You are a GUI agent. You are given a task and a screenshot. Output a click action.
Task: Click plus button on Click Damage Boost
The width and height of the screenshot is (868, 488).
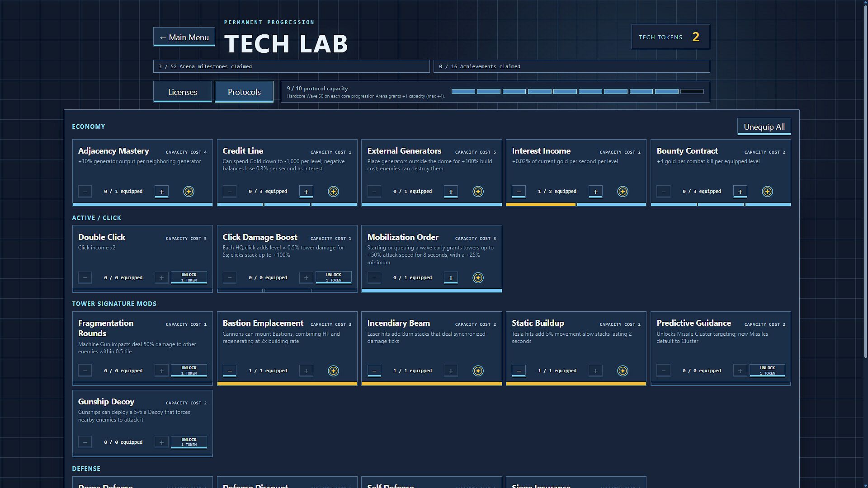click(306, 278)
